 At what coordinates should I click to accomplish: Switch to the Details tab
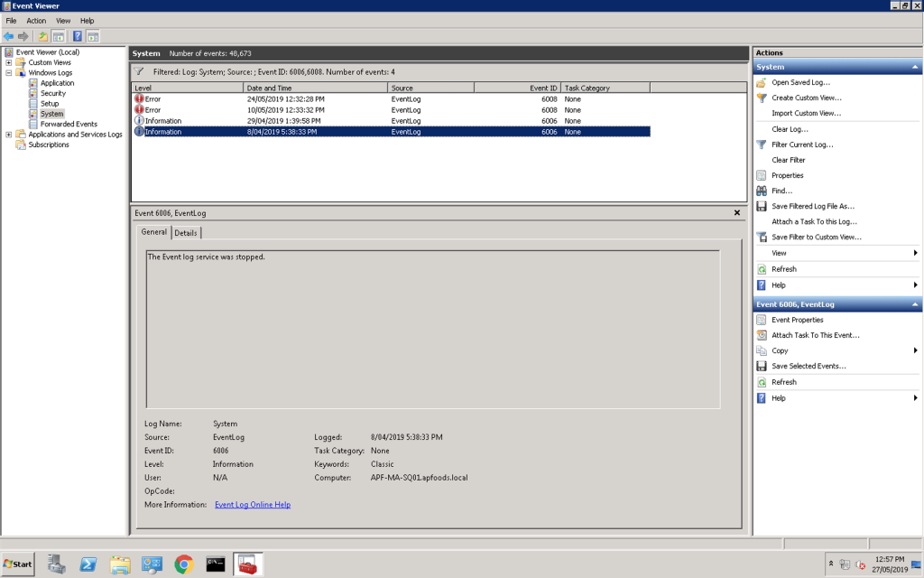(x=186, y=232)
